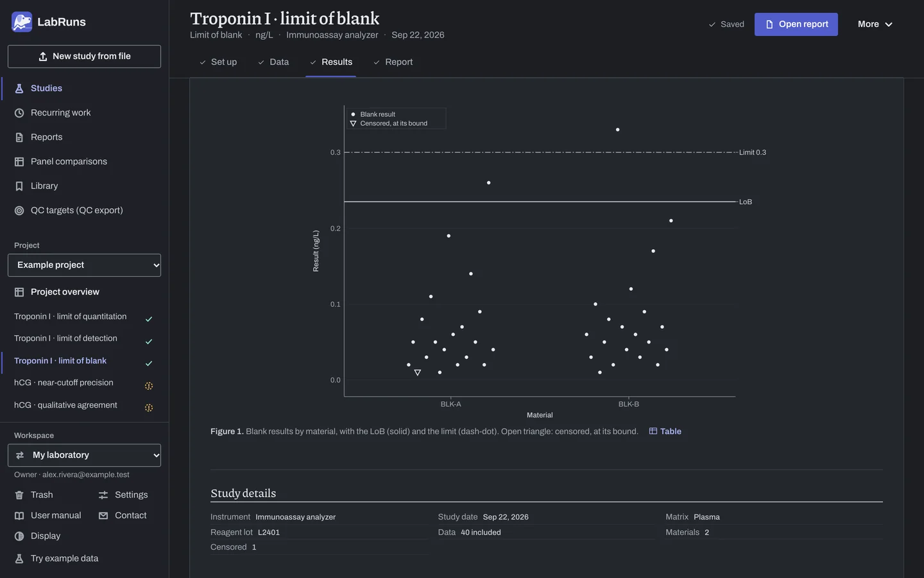Click the Reports document icon
Image resolution: width=924 pixels, height=578 pixels.
pos(19,137)
